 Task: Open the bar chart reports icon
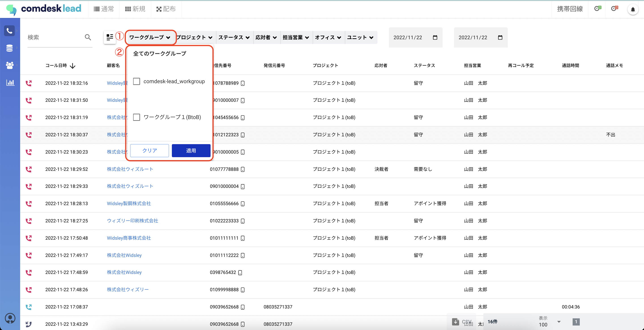(x=10, y=82)
